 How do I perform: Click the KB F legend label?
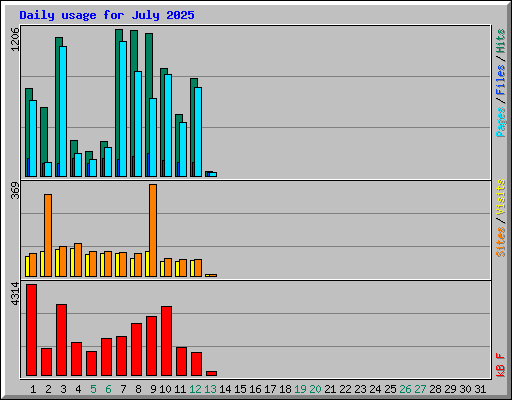[x=500, y=365]
